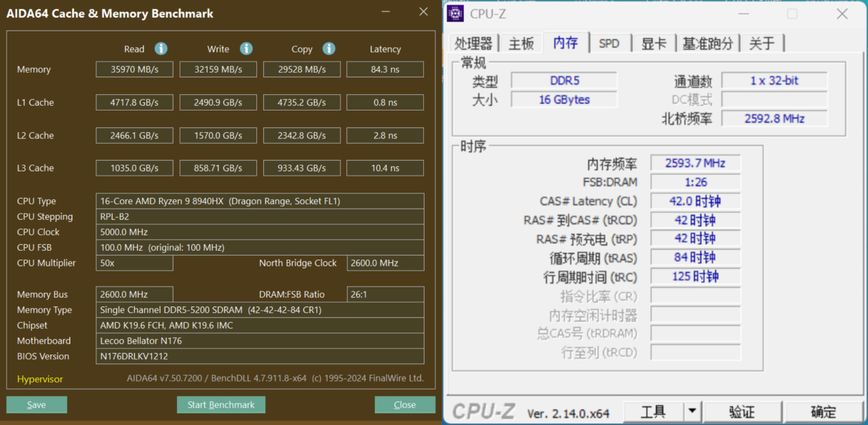Screen dimensions: 868x425
Task: Switch to the 主板 tab in CPU-Z
Action: pyautogui.click(x=521, y=43)
